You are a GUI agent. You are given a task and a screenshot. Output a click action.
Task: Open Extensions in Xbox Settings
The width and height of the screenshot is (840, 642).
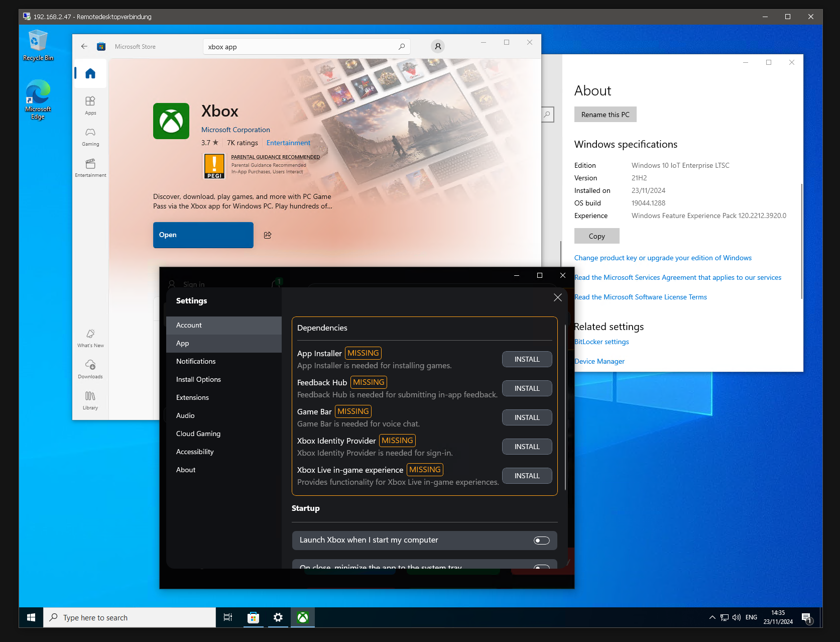pyautogui.click(x=224, y=398)
